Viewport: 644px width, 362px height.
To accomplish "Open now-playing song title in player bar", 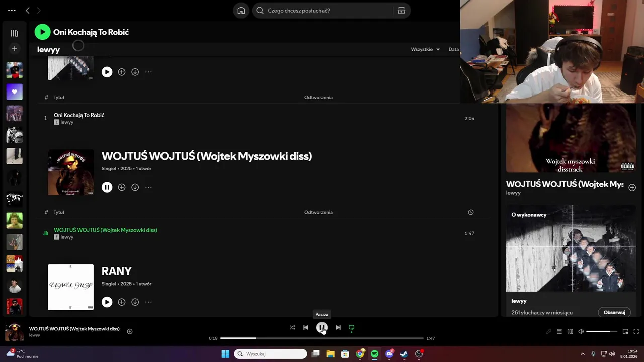I will (x=74, y=329).
